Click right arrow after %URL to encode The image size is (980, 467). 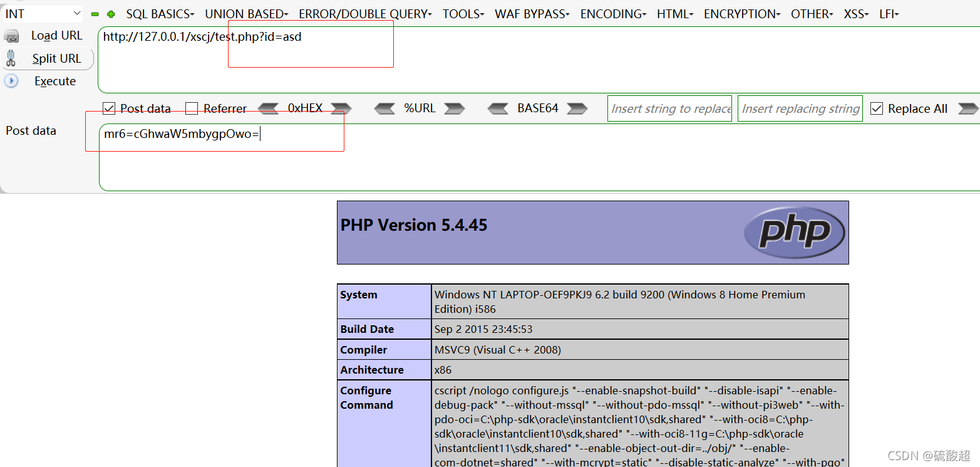click(x=454, y=108)
